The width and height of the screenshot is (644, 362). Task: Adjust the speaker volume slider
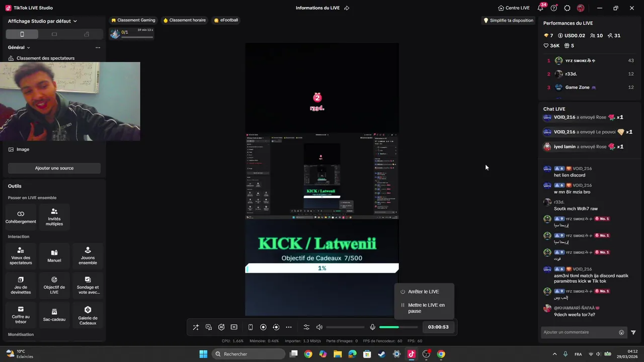point(345,327)
